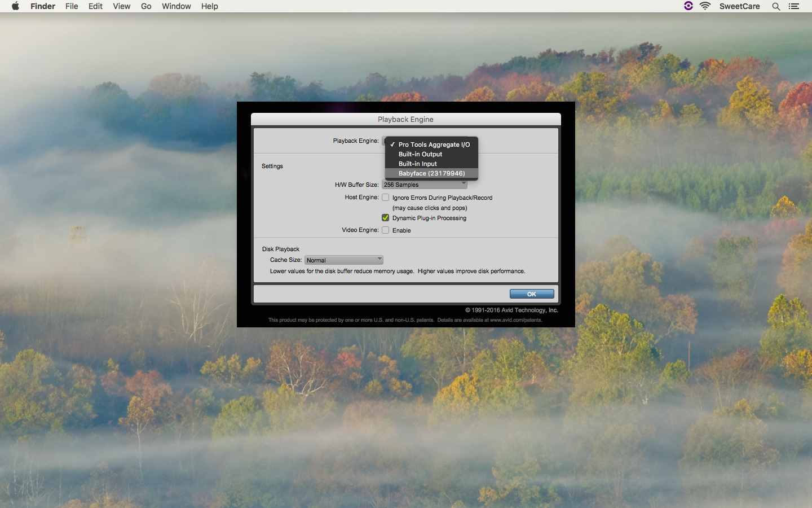812x508 pixels.
Task: Expand the H/W Buffer Size dropdown
Action: click(x=424, y=185)
